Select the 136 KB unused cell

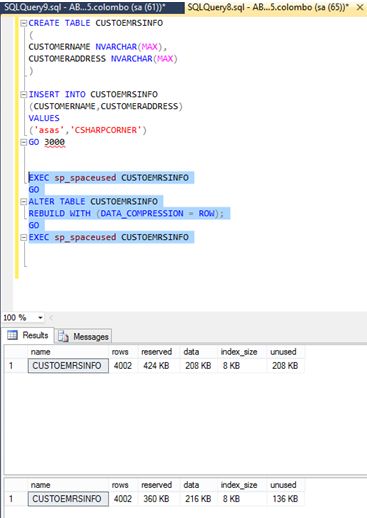pyautogui.click(x=285, y=499)
